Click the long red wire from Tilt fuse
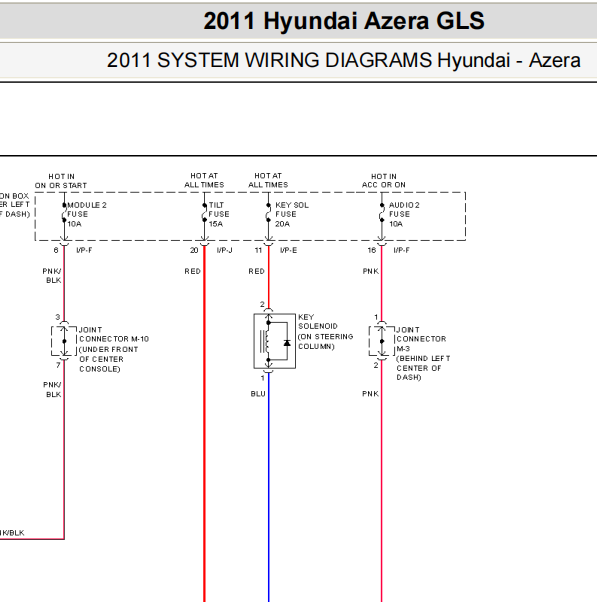The width and height of the screenshot is (597, 602). coord(205,422)
